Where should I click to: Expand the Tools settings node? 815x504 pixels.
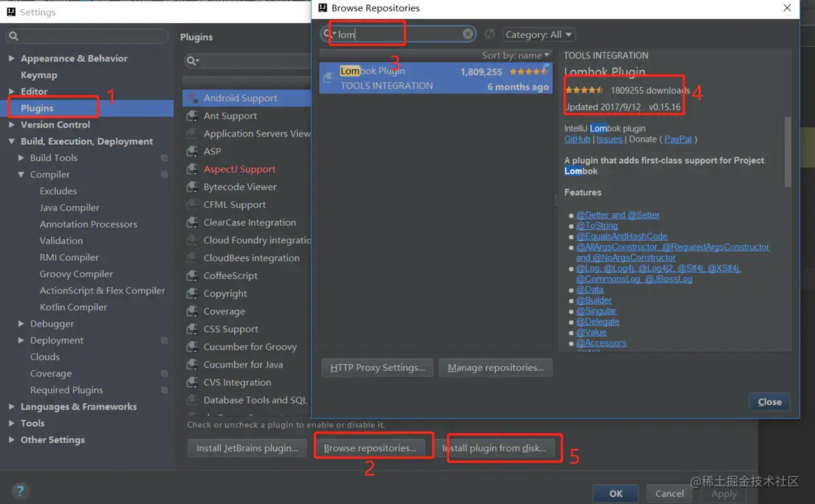tap(12, 423)
